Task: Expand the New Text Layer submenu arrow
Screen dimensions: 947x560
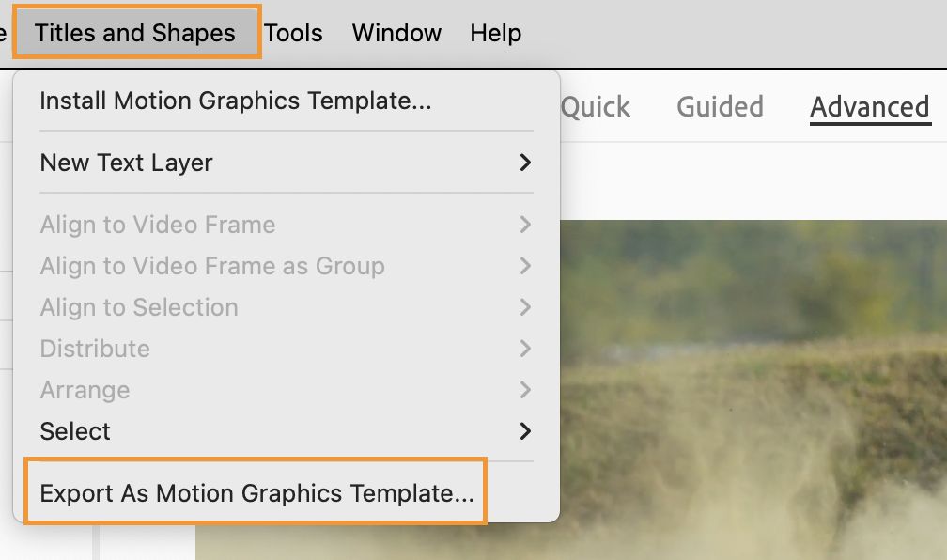Action: pos(525,163)
